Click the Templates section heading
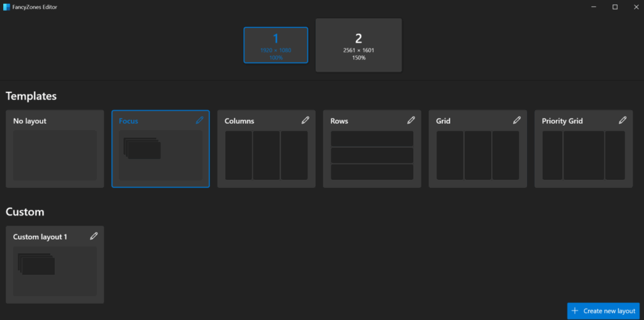The width and height of the screenshot is (644, 320). [x=31, y=96]
